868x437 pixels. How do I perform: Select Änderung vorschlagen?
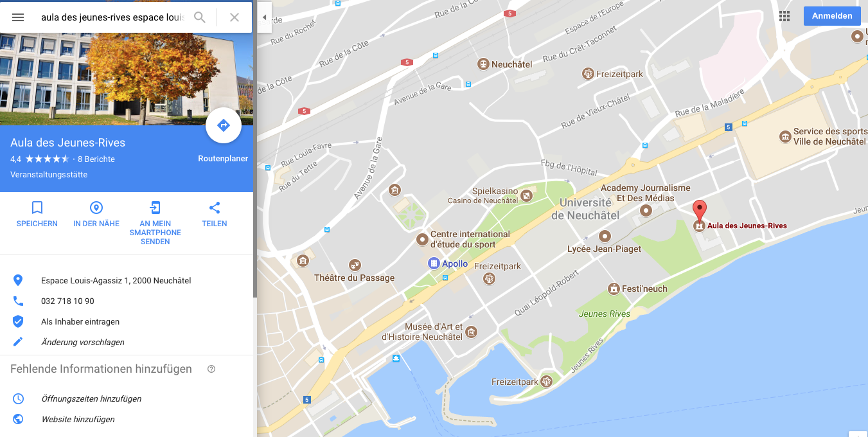click(83, 342)
